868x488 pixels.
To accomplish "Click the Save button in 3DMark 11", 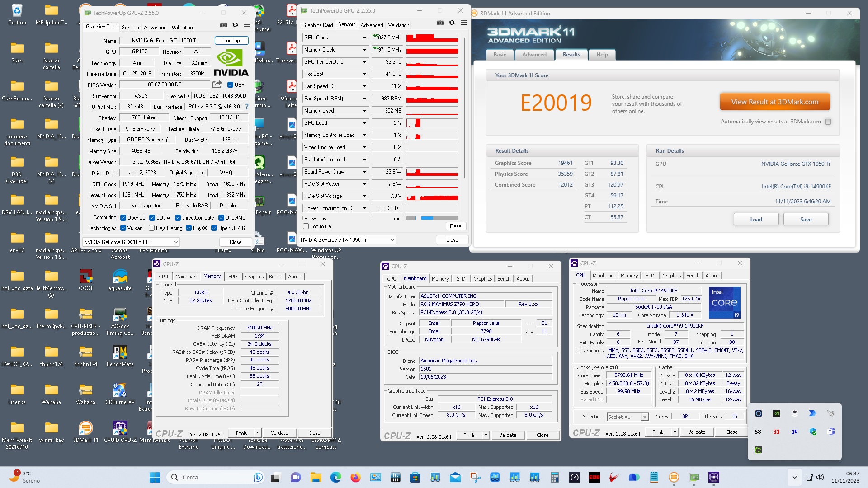I will coord(806,220).
